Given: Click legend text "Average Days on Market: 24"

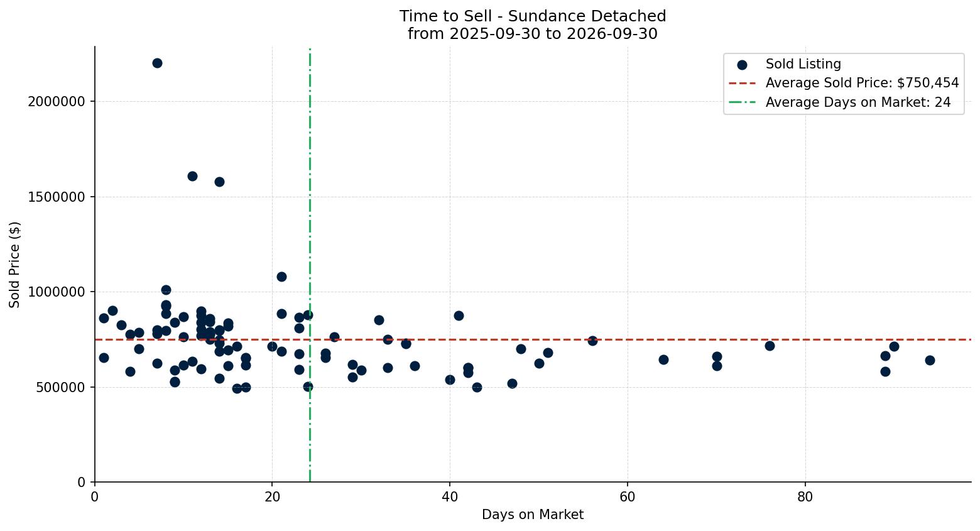Looking at the screenshot, I should [858, 102].
